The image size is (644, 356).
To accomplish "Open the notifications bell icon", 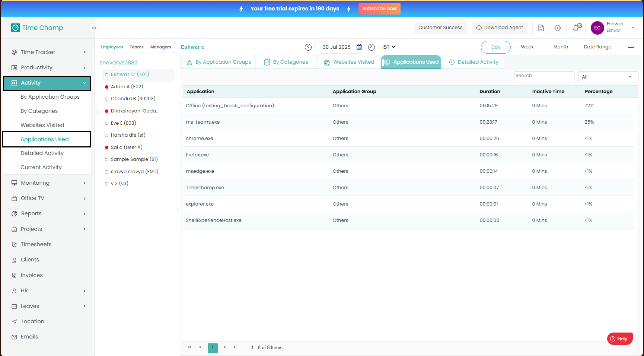I will pos(576,28).
